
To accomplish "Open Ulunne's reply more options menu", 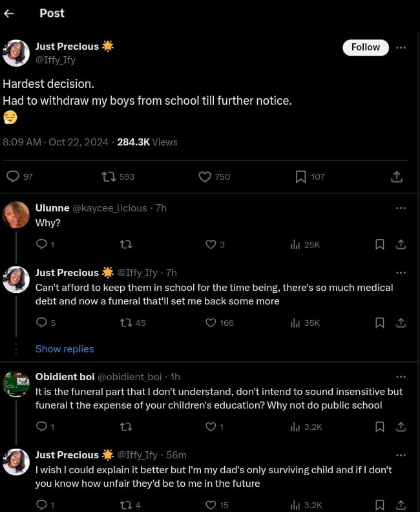I will pyautogui.click(x=401, y=208).
